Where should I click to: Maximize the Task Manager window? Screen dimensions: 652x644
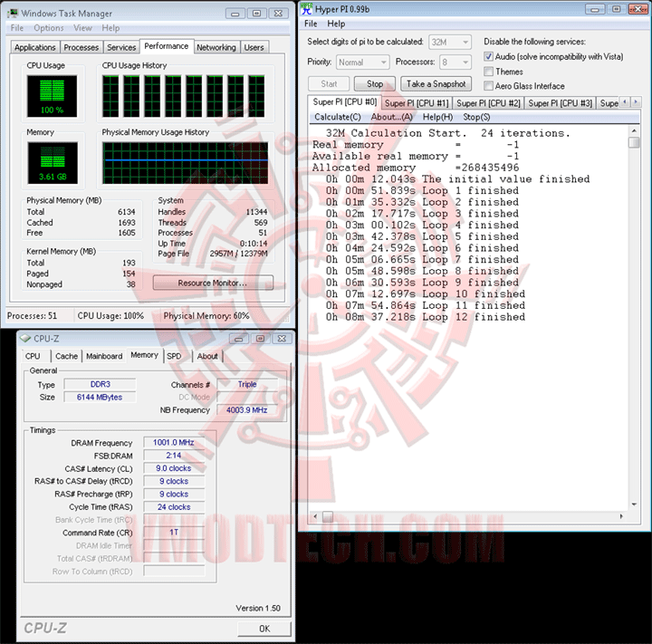[256, 14]
